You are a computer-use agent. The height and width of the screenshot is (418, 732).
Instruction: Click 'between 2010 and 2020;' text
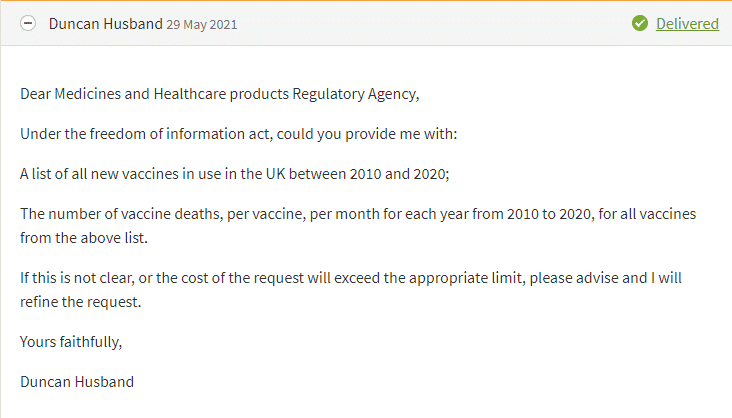pyautogui.click(x=369, y=174)
